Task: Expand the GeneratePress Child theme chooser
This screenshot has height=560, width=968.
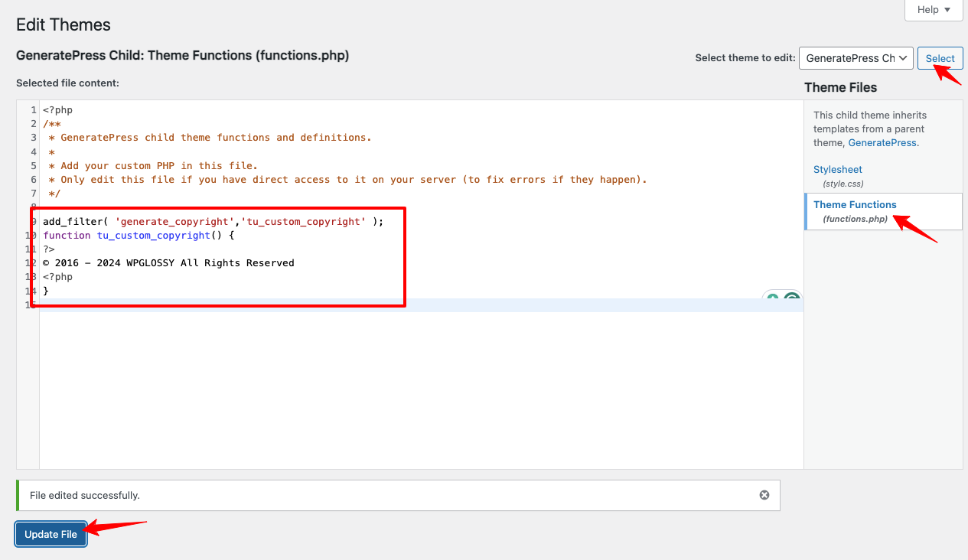Action: [856, 57]
